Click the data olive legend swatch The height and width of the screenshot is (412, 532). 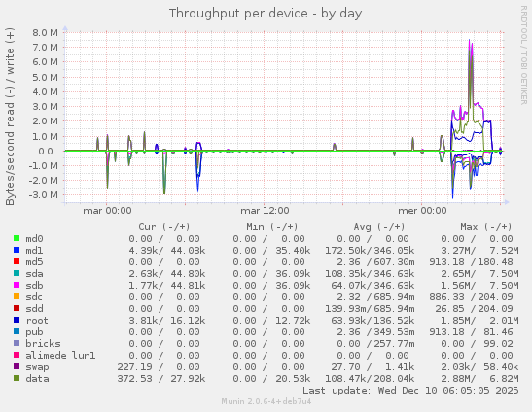pyautogui.click(x=17, y=378)
